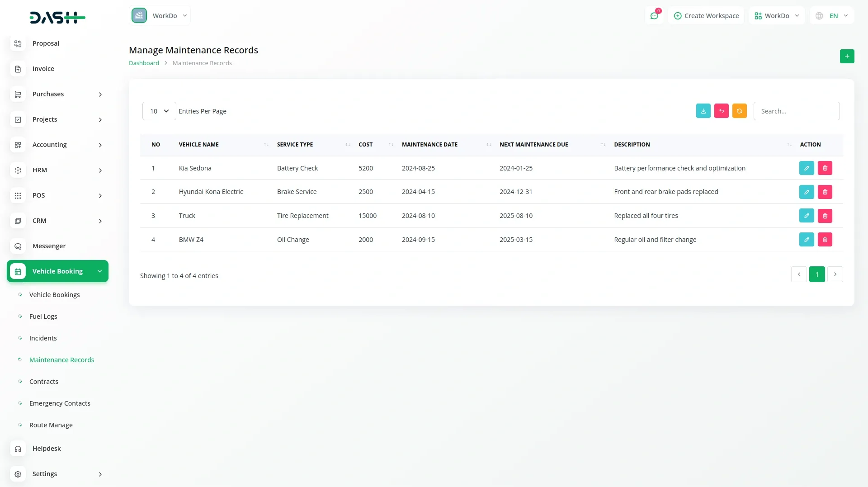Viewport: 868px width, 487px height.
Task: Open the Entries Per Page dropdown
Action: click(x=158, y=111)
